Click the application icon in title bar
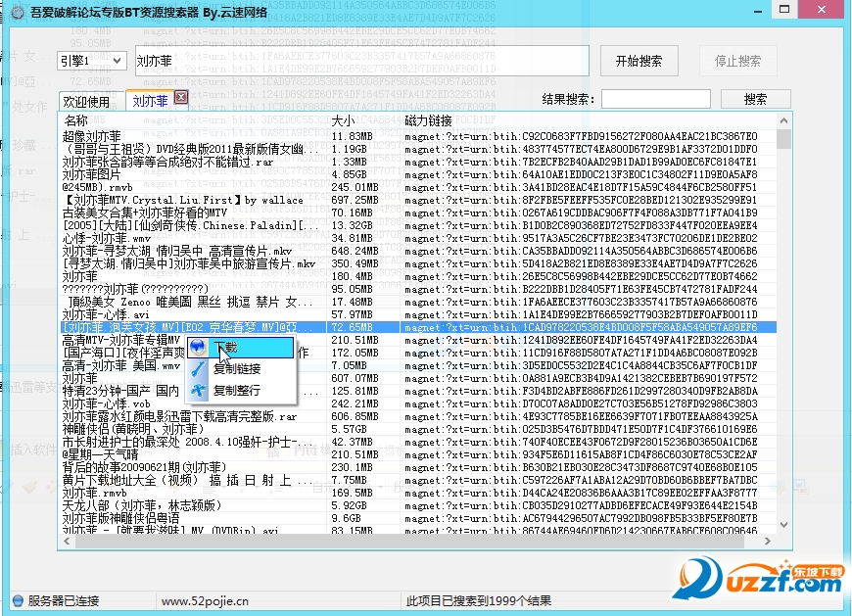 tap(18, 12)
